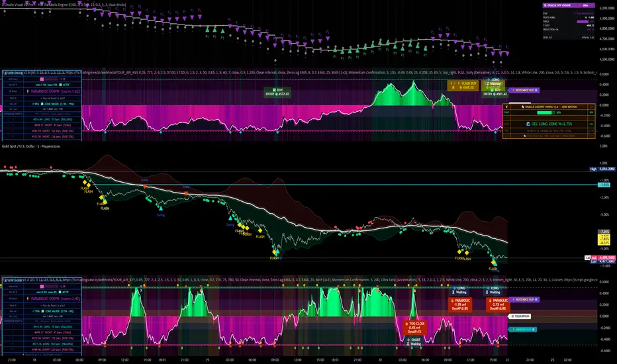Click RESISTANCE FLIP label in the v2.6 pane

[524, 91]
